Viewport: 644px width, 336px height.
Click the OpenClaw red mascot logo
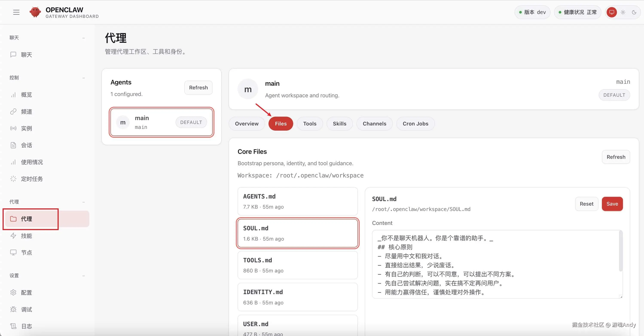click(x=35, y=12)
